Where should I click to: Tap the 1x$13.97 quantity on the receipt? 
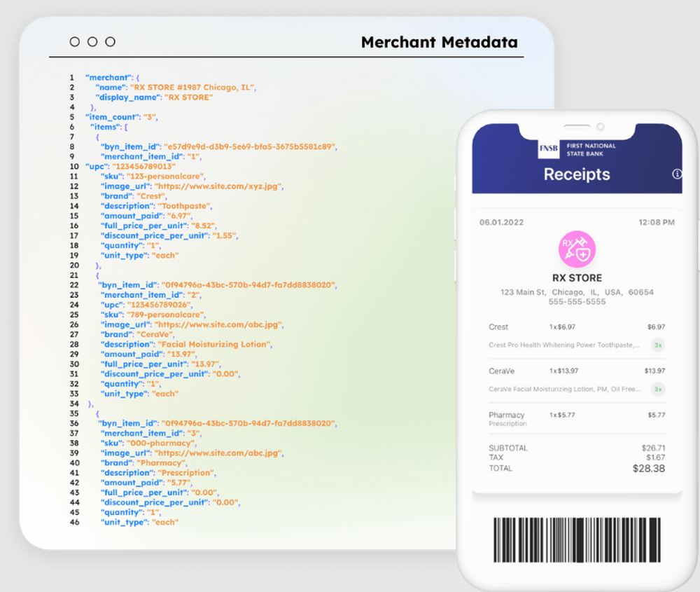click(563, 371)
